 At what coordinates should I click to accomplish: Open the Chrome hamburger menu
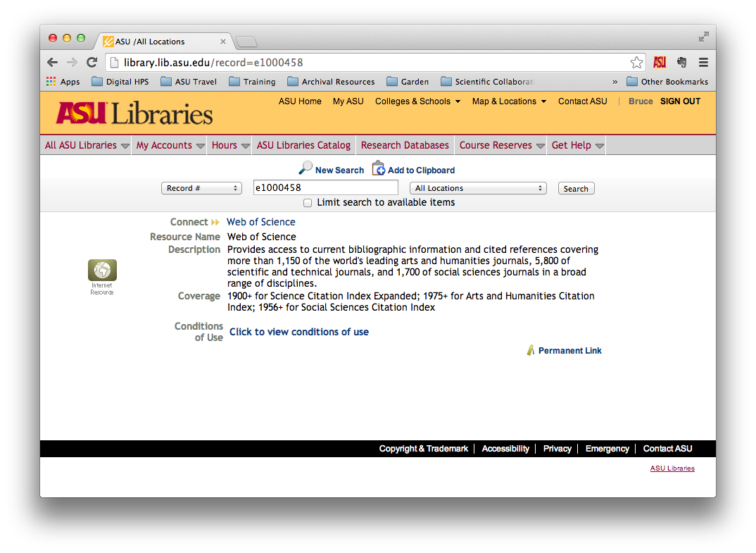click(703, 62)
